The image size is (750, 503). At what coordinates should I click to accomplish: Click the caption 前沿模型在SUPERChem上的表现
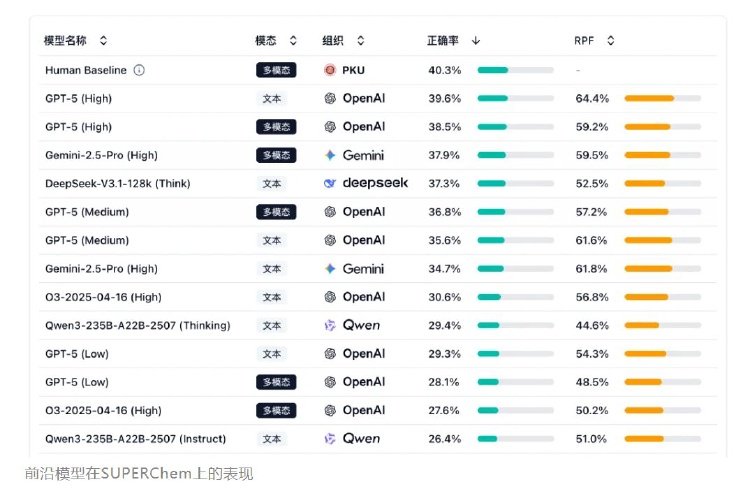[139, 473]
